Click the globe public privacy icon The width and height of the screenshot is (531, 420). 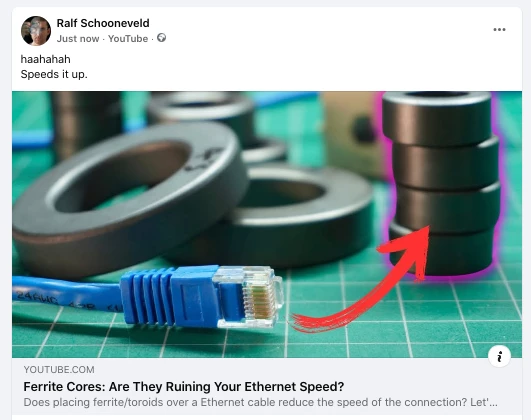click(162, 38)
